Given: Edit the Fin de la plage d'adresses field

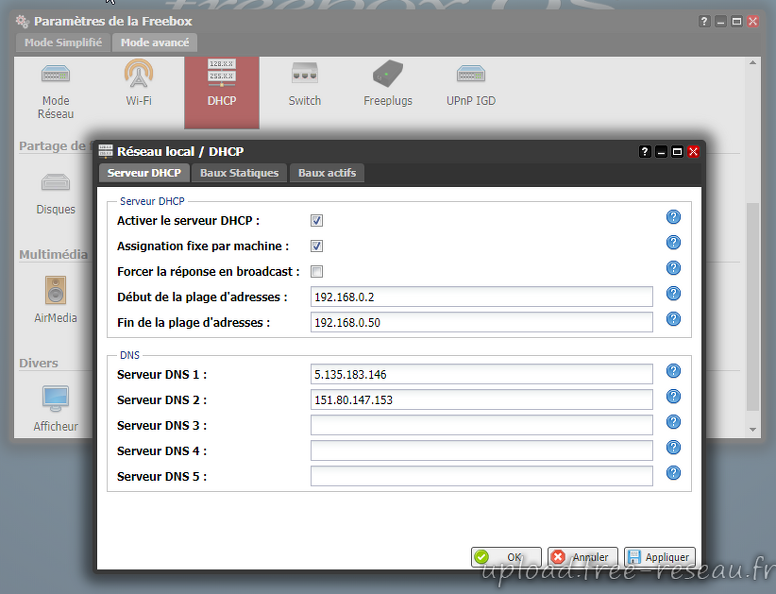Looking at the screenshot, I should (x=482, y=323).
